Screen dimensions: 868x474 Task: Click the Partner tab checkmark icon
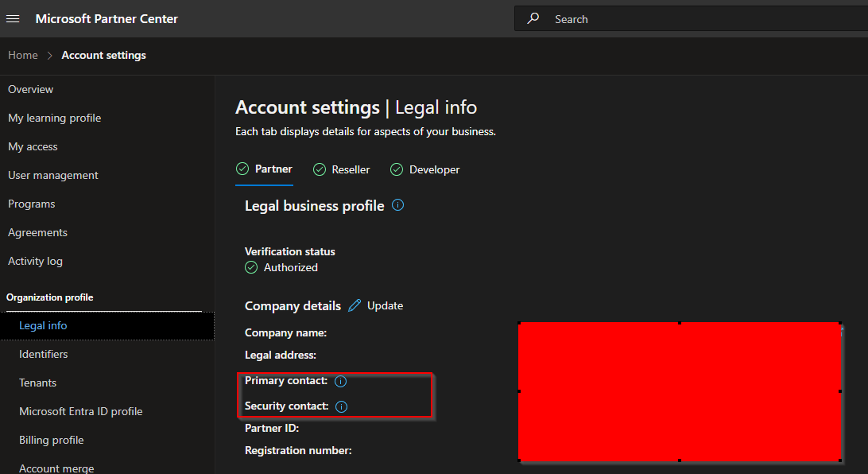tap(242, 169)
